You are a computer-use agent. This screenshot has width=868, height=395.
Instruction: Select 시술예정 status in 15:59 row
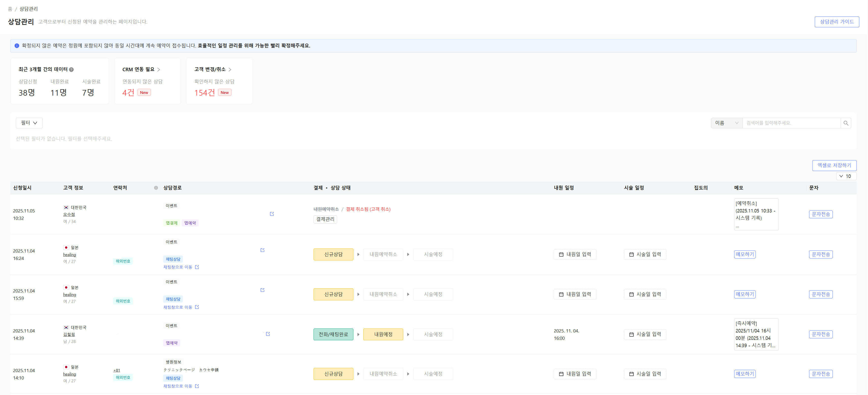point(433,294)
